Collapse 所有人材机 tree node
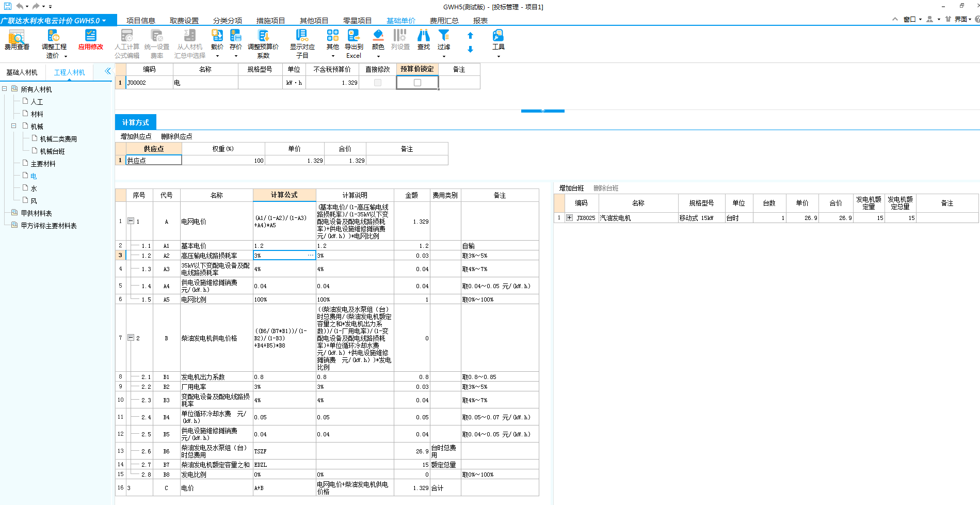The width and height of the screenshot is (980, 505). point(5,89)
